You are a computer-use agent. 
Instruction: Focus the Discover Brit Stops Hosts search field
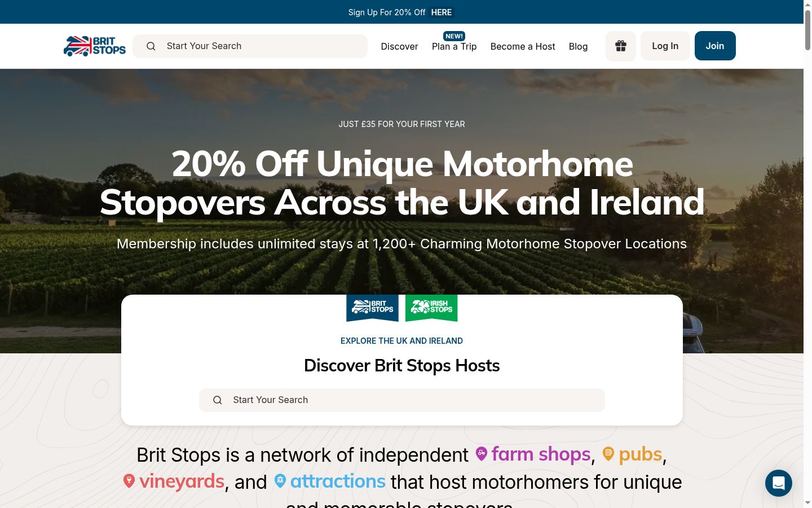coord(402,400)
